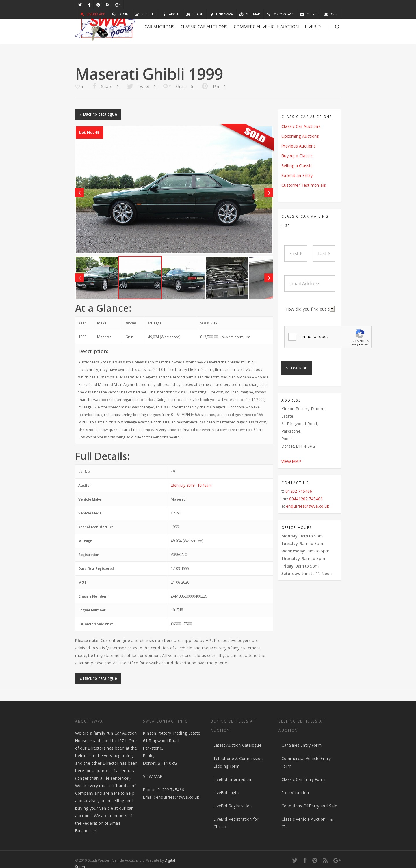The width and height of the screenshot is (416, 868).
Task: Open Upcoming Auctions sidebar link
Action: [300, 136]
